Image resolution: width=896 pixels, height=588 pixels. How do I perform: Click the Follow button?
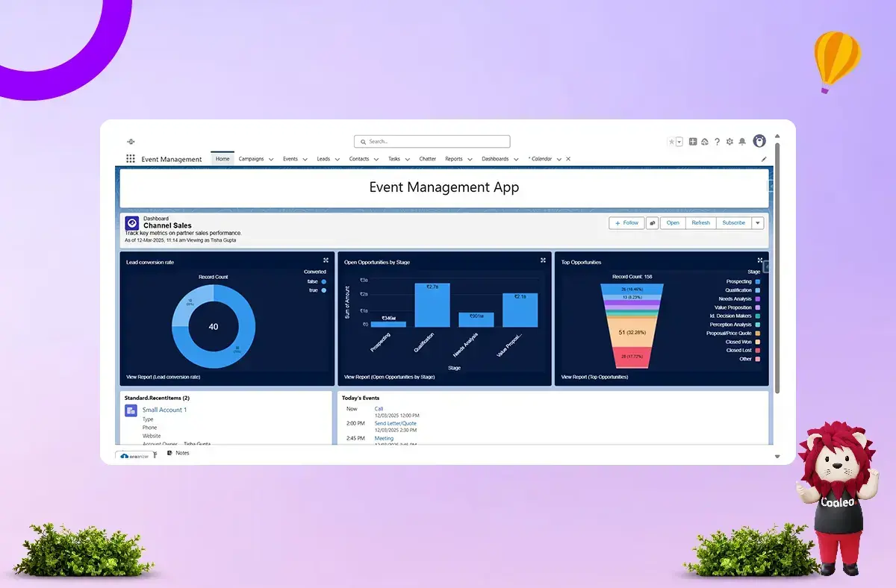tap(626, 222)
